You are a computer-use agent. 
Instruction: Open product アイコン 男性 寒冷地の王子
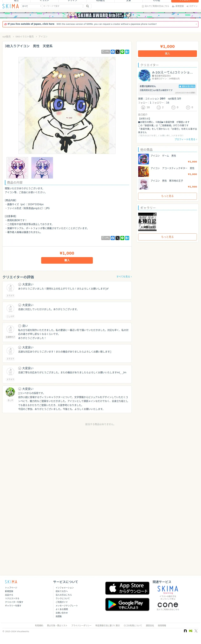coord(167,184)
